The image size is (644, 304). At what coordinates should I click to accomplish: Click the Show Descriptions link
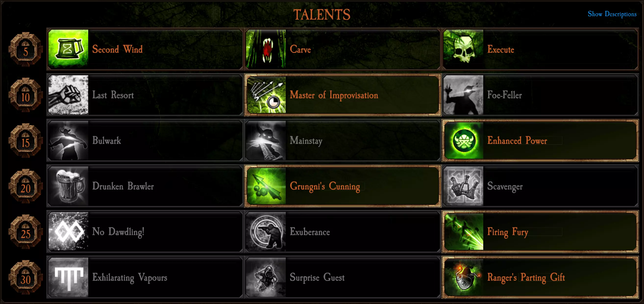pos(612,14)
